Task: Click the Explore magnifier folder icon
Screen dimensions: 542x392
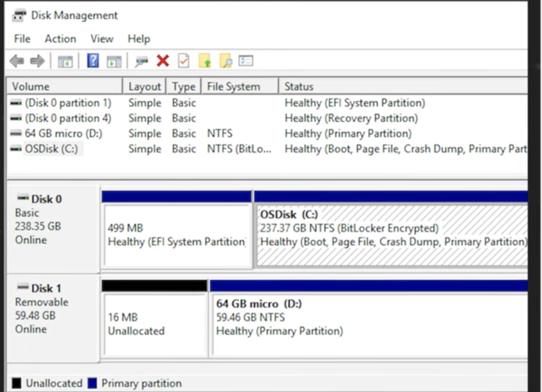Action: click(226, 61)
